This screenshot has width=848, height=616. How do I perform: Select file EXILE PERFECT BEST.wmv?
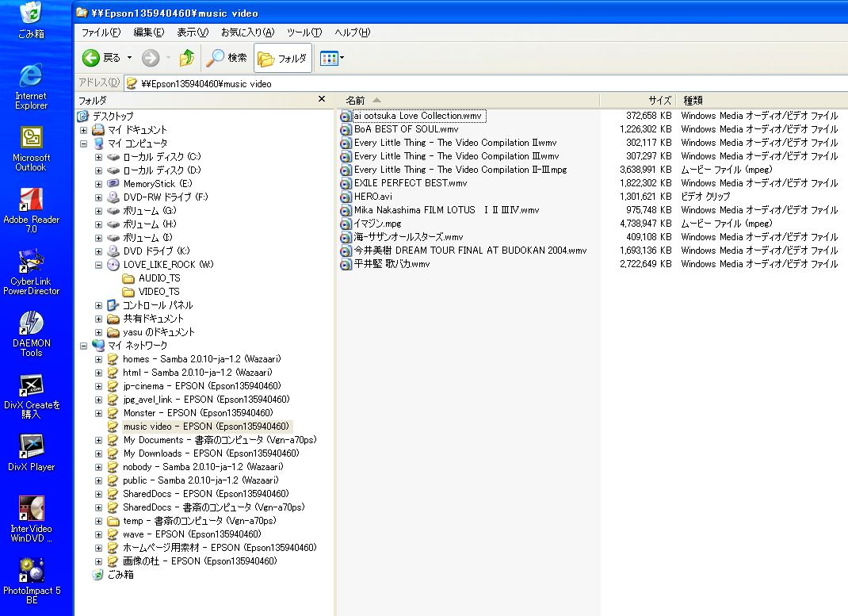coord(411,183)
